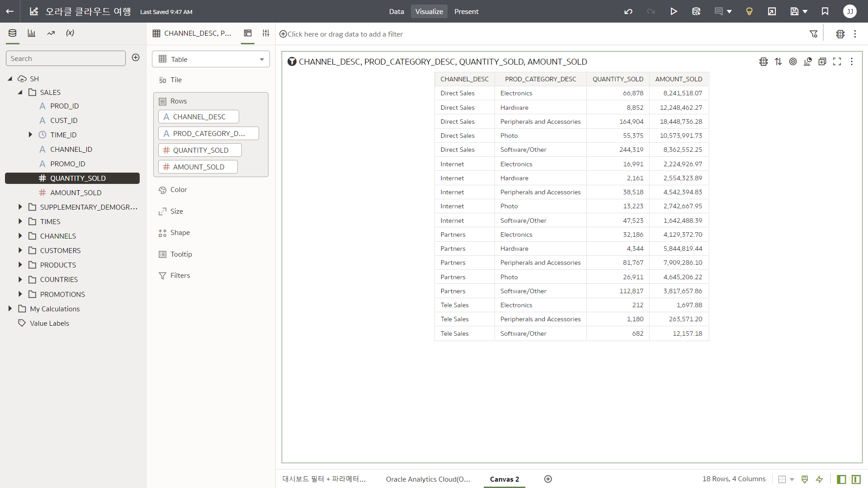Open the Table visualization type dropdown
Image resolution: width=868 pixels, height=488 pixels.
coord(211,59)
